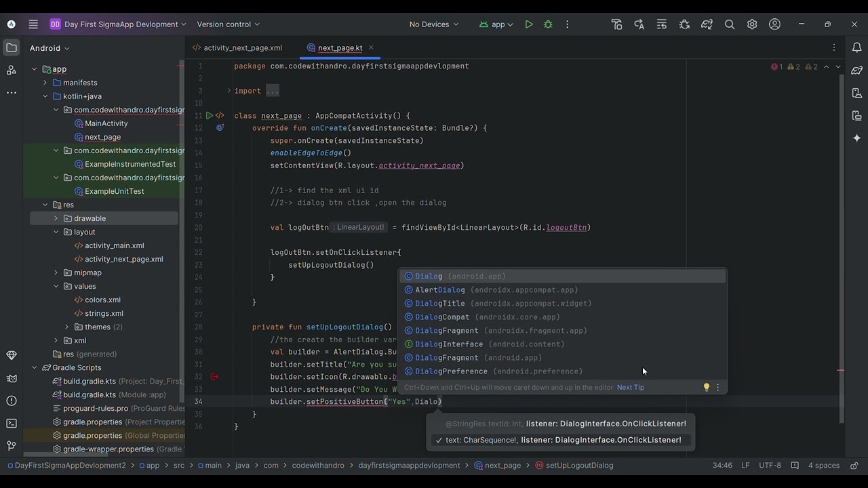Open the Problems tool window icon

[x=12, y=401]
